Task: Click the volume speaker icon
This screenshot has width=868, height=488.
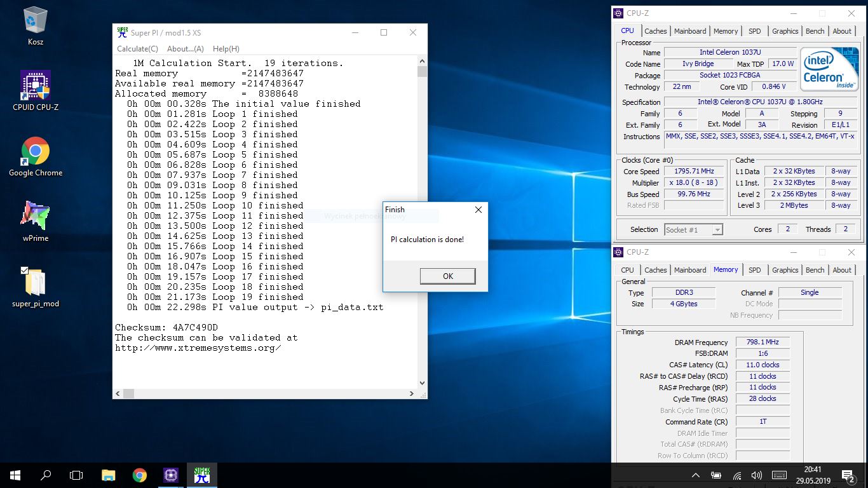Action: (x=757, y=475)
